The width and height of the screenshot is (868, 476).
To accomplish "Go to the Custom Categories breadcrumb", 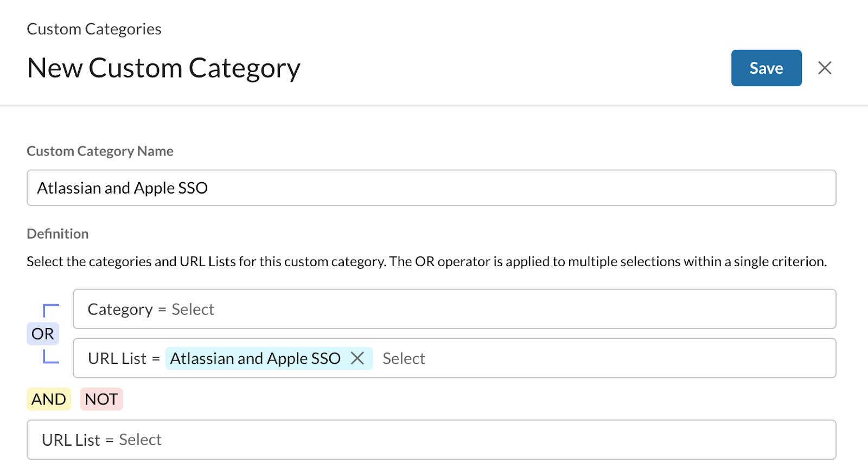I will click(x=94, y=29).
